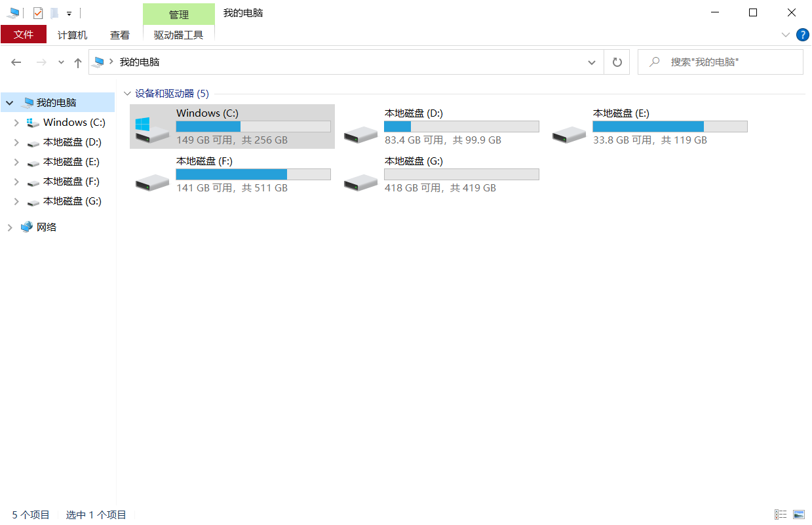Click the Windows (C:) drive icon in main pane
This screenshot has height=525, width=812.
(x=152, y=130)
